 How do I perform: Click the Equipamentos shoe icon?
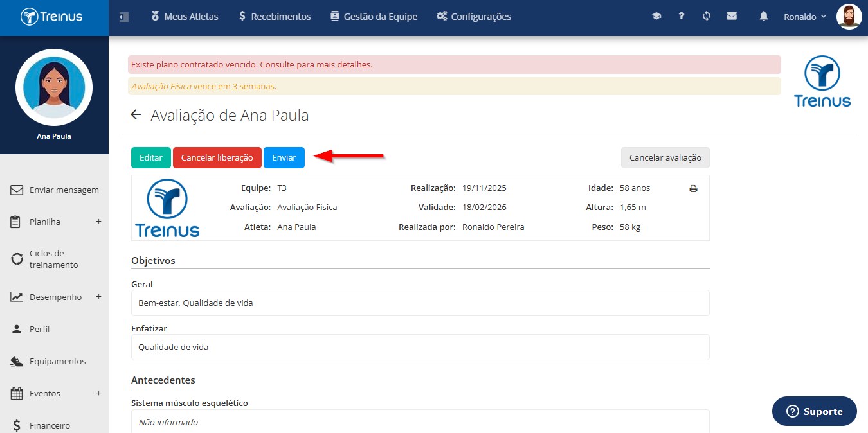pos(17,361)
